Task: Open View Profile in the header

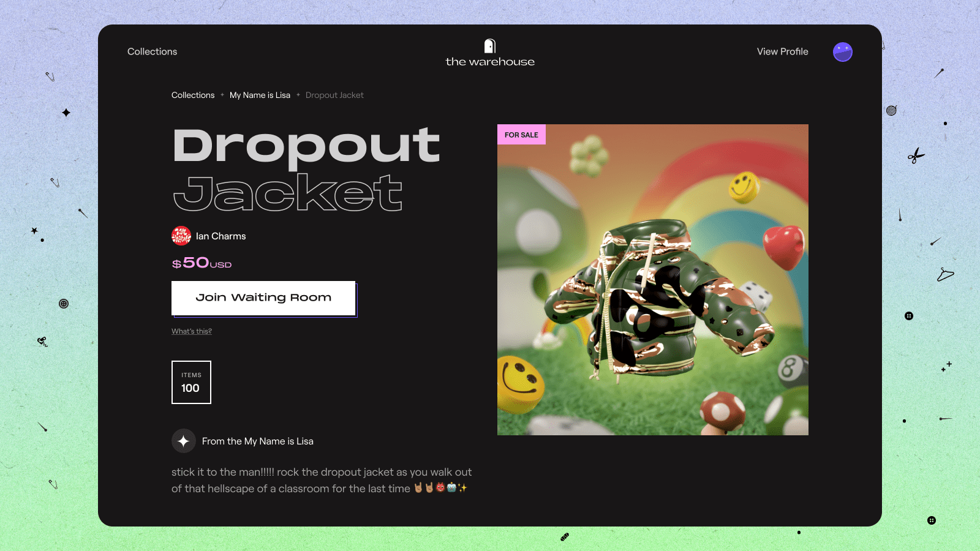Action: coord(782,51)
